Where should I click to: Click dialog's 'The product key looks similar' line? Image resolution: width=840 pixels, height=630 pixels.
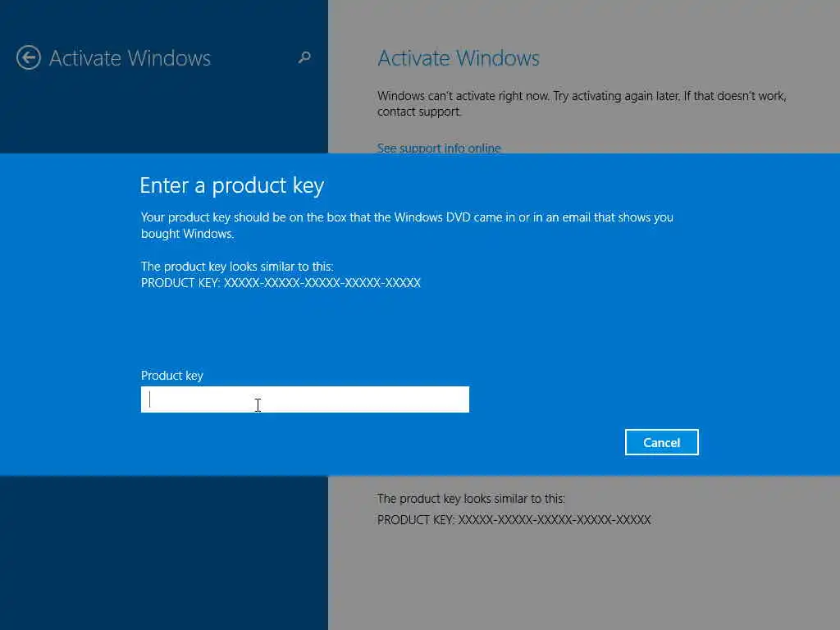(237, 267)
